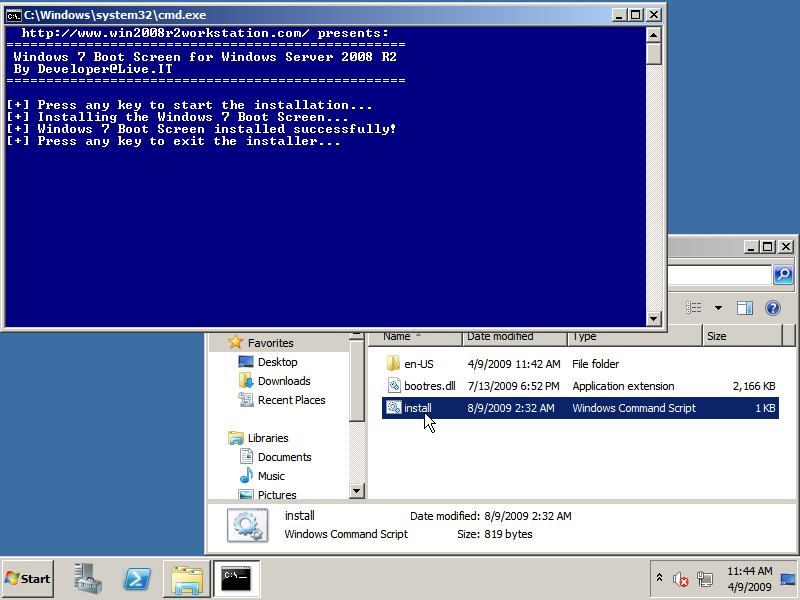The image size is (800, 600).
Task: Launch Server Manager from the taskbar
Action: 87,579
